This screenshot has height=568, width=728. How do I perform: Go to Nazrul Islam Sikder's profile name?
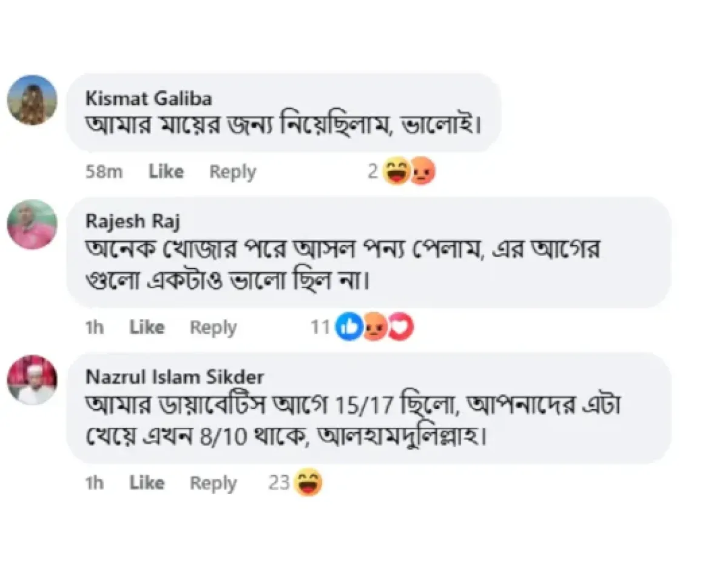click(x=175, y=377)
